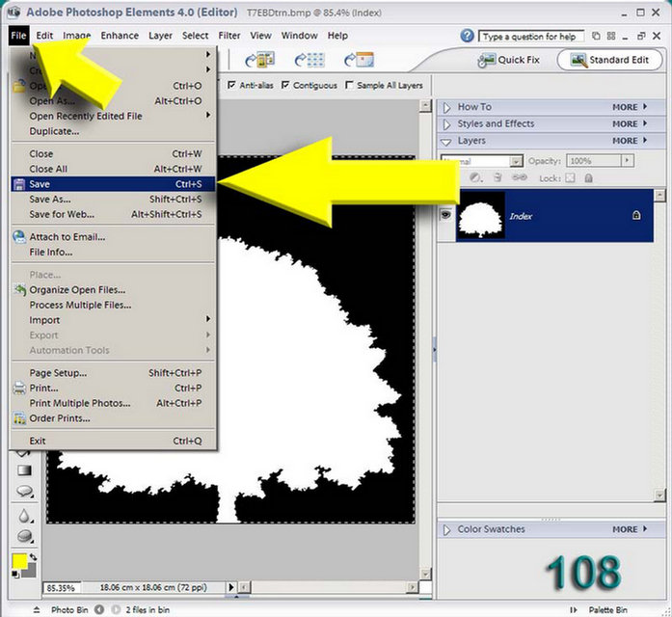Click the Organize Open Files icon

click(19, 289)
